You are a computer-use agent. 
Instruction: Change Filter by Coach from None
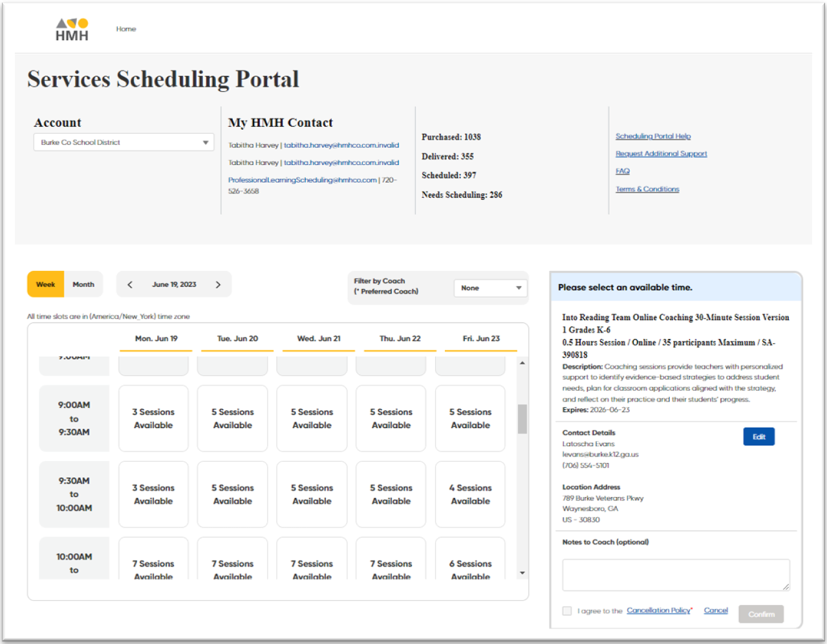490,288
